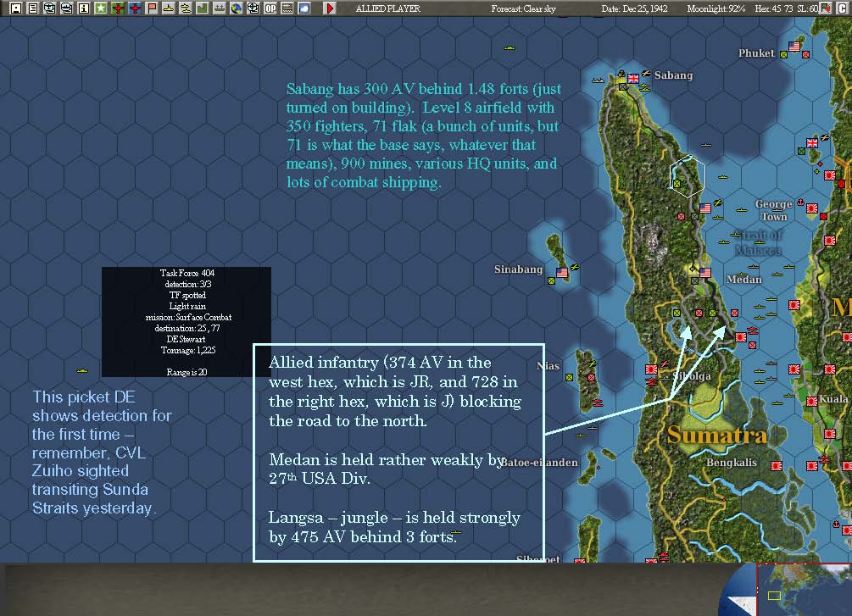Viewport: 852px width, 616px height.
Task: Select the US flag unit at Phuket
Action: pyautogui.click(x=794, y=46)
